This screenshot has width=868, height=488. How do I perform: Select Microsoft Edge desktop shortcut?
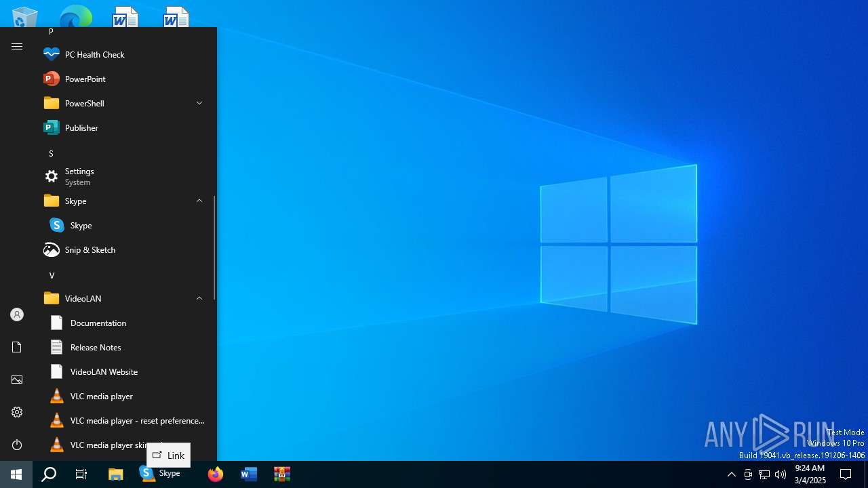point(75,17)
